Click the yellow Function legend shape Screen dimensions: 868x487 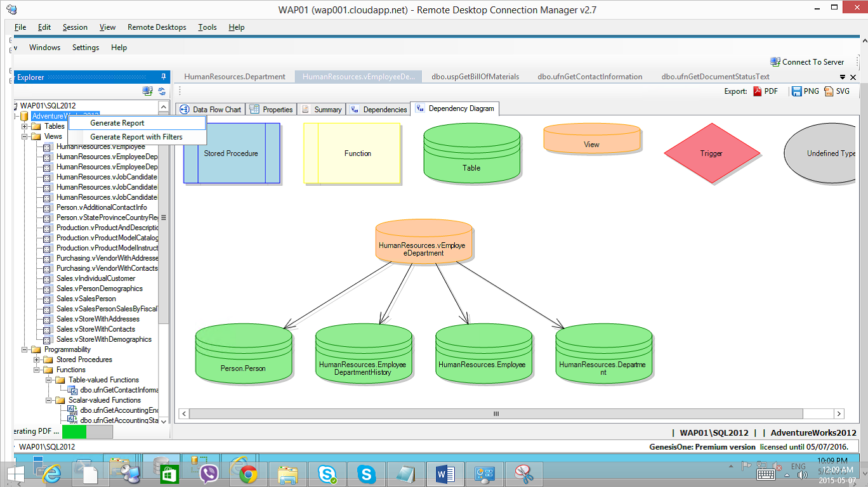(x=352, y=153)
